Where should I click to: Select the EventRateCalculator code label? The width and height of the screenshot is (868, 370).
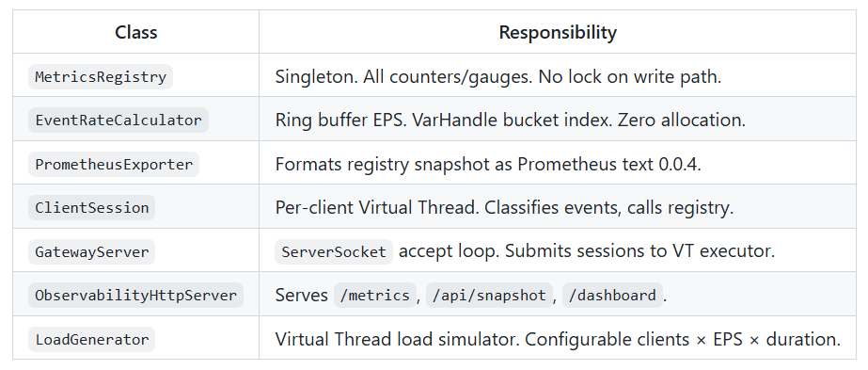coord(118,121)
